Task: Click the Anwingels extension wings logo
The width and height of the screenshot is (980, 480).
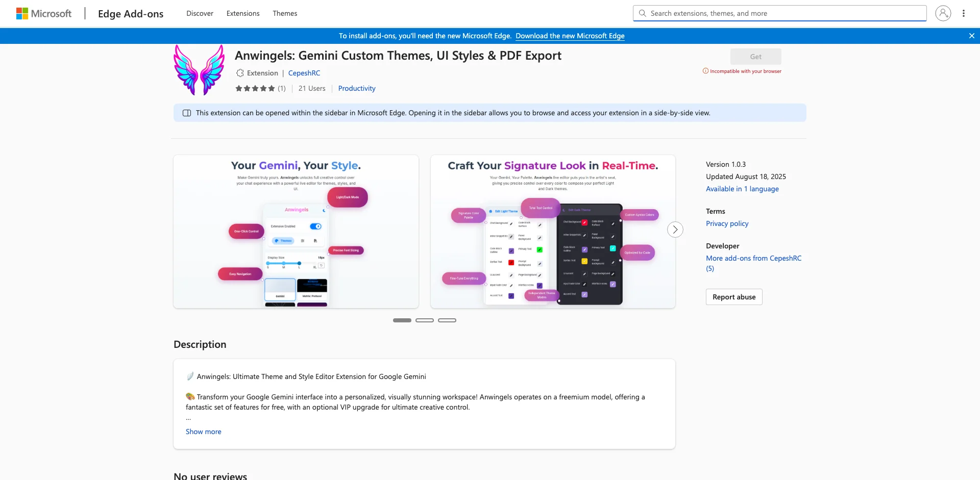Action: tap(199, 69)
